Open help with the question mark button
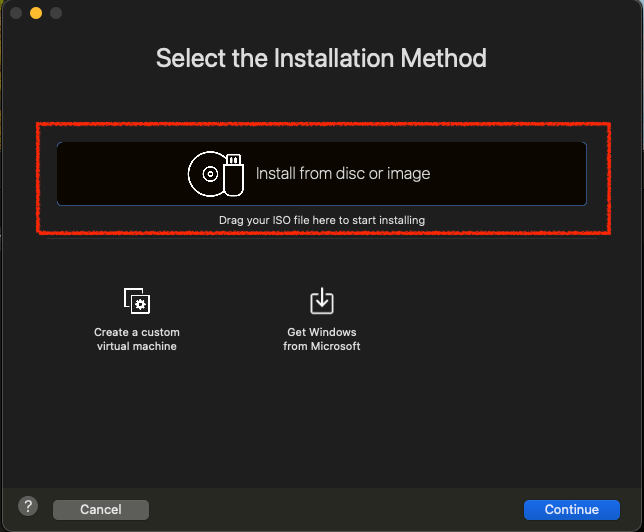The image size is (644, 532). point(28,508)
